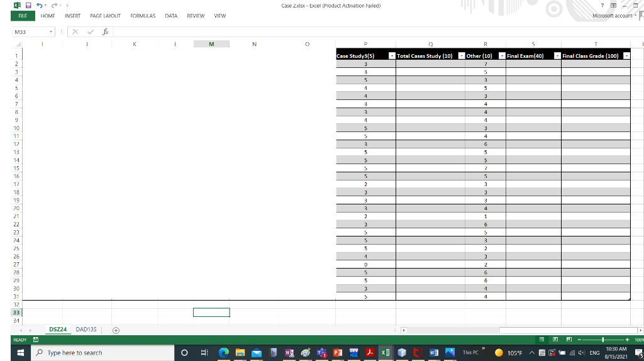Open Ribbon Display Options
Image resolution: width=644 pixels, height=361 pixels.
coord(613,5)
